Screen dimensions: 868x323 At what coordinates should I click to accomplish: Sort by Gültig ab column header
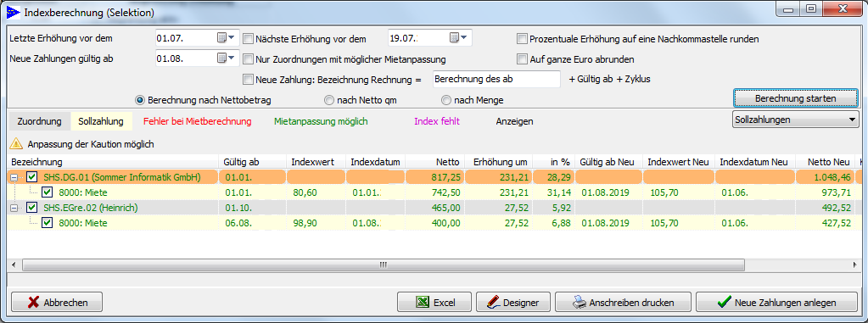253,162
